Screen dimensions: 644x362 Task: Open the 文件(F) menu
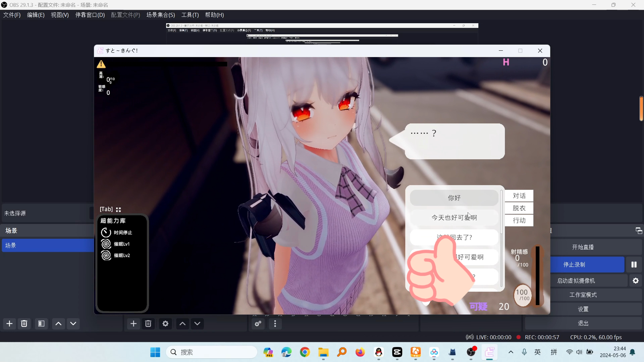pyautogui.click(x=12, y=15)
